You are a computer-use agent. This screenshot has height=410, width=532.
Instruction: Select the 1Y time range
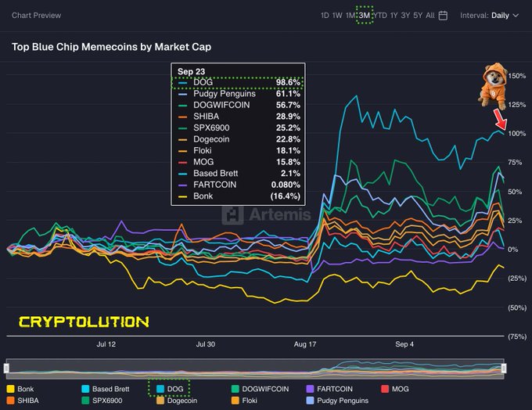[x=394, y=16]
